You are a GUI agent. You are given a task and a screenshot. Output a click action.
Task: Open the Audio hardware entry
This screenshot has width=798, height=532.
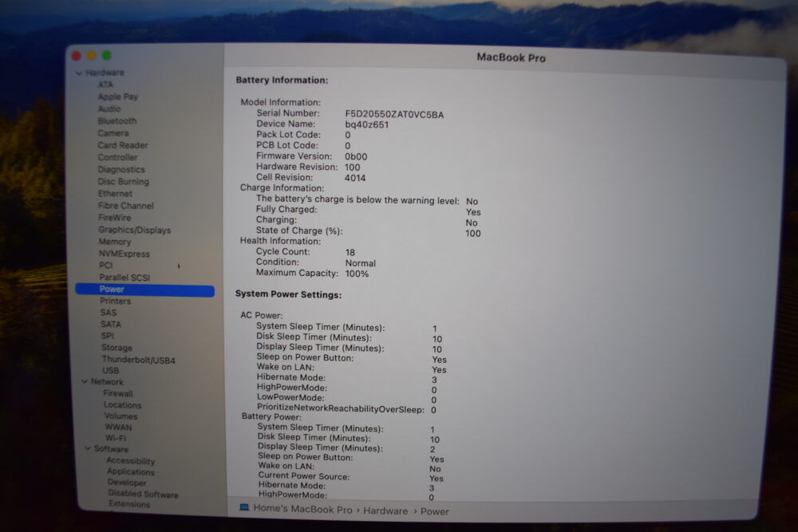[109, 108]
